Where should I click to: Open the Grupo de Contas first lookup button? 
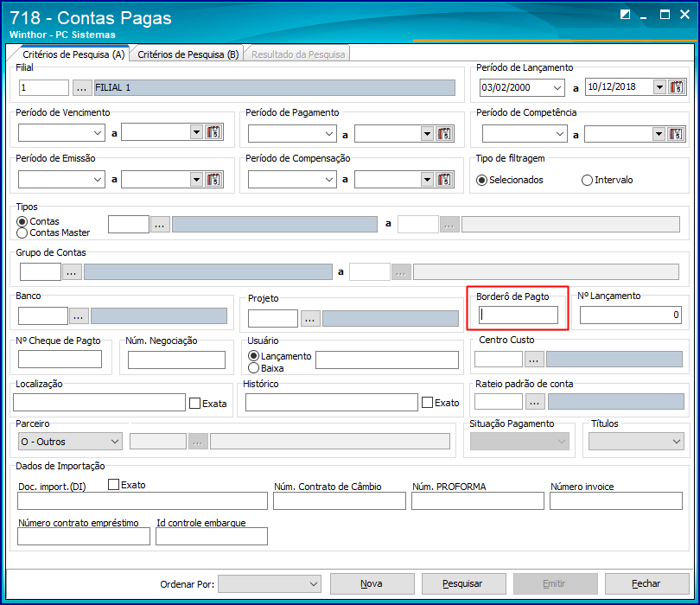point(72,271)
